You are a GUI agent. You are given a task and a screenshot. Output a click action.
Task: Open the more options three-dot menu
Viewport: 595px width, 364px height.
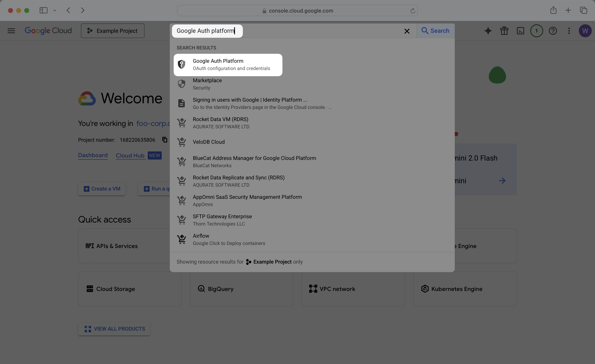(569, 31)
